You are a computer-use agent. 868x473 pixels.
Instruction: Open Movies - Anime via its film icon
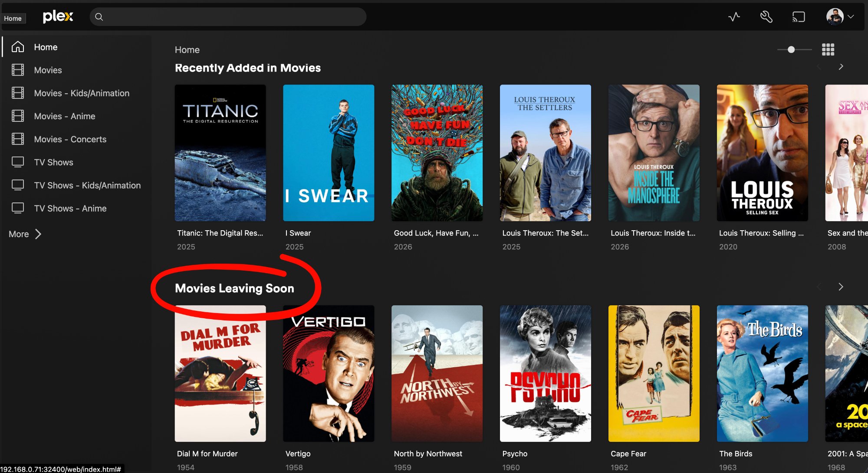click(18, 116)
